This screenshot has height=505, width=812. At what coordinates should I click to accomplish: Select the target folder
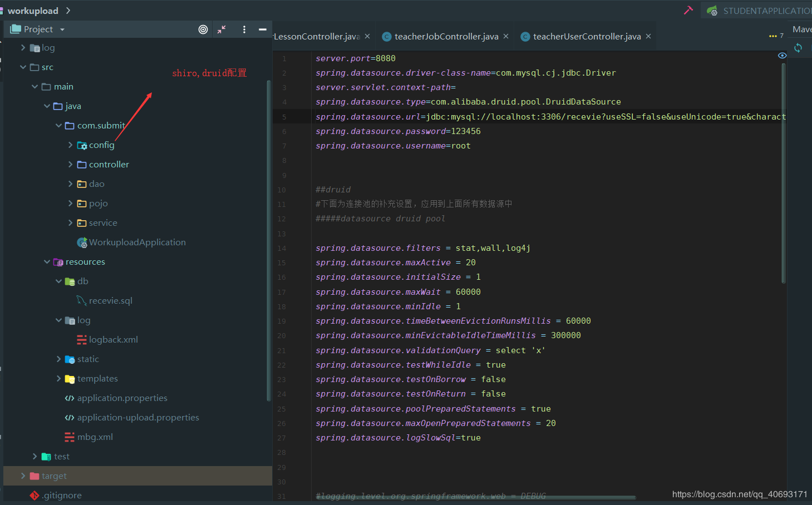(x=48, y=476)
